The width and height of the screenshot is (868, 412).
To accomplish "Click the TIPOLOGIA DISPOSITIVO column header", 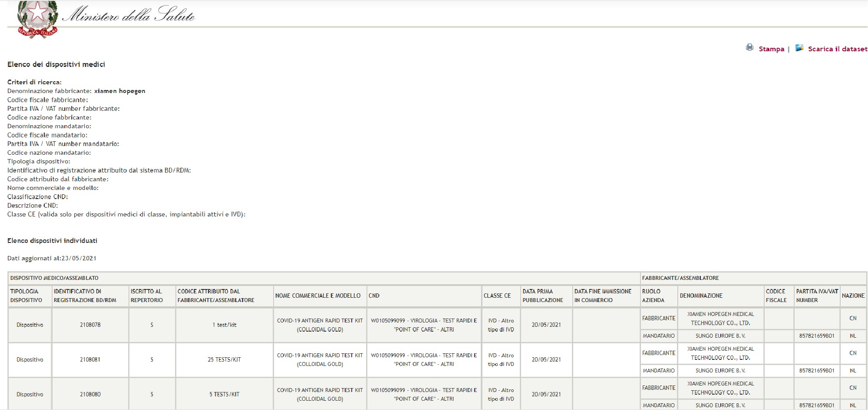I will tap(30, 296).
